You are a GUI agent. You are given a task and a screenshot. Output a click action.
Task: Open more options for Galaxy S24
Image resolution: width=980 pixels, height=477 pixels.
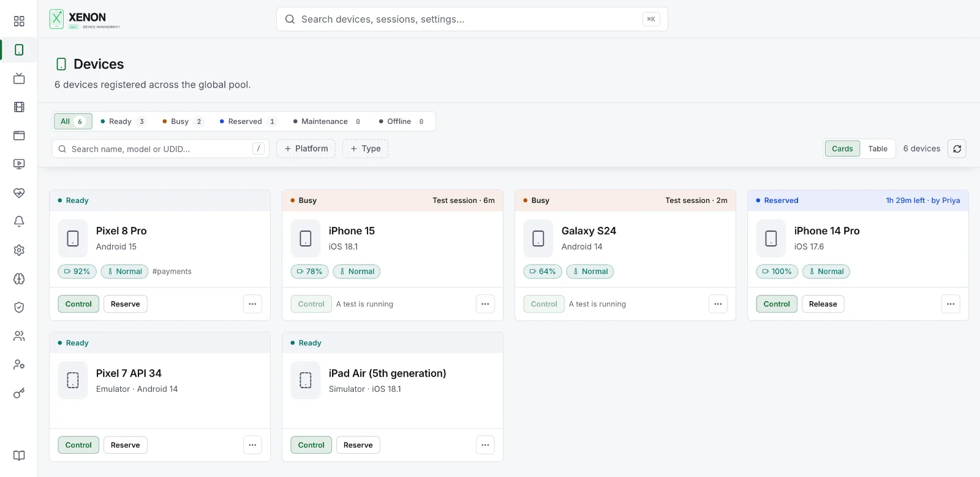718,304
